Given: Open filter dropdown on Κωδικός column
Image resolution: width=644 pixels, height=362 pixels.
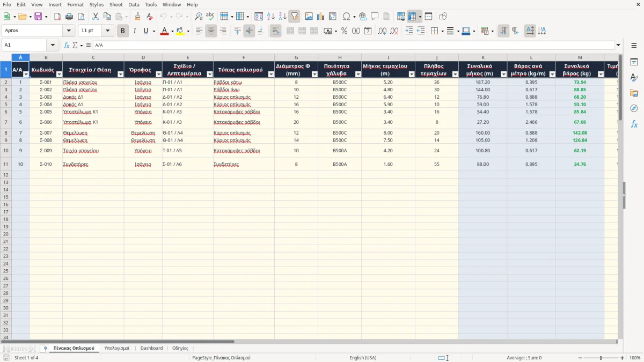Looking at the screenshot, I should point(59,75).
